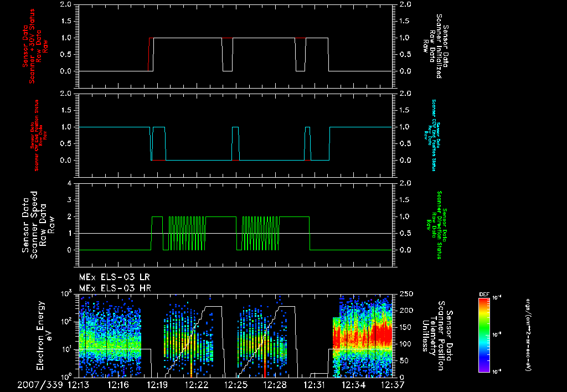The image size is (567, 392).
Task: Click the "12:16" time tick label
Action: [118, 385]
